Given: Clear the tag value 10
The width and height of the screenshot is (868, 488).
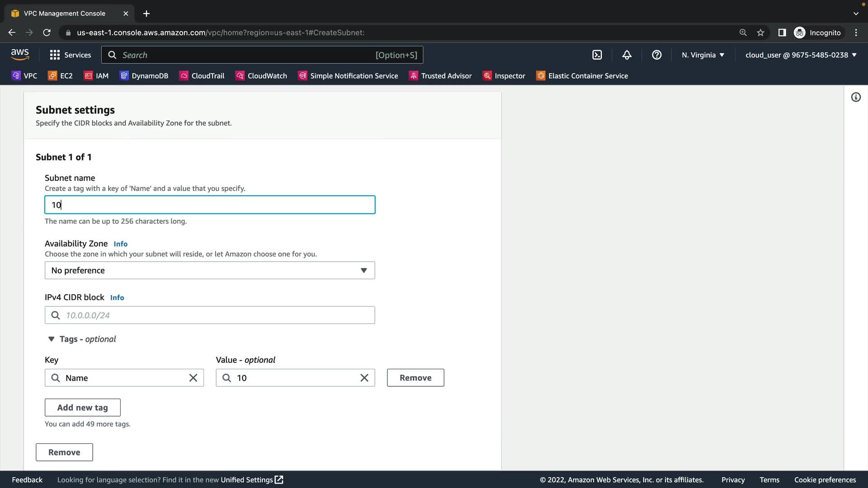Looking at the screenshot, I should click(x=364, y=378).
